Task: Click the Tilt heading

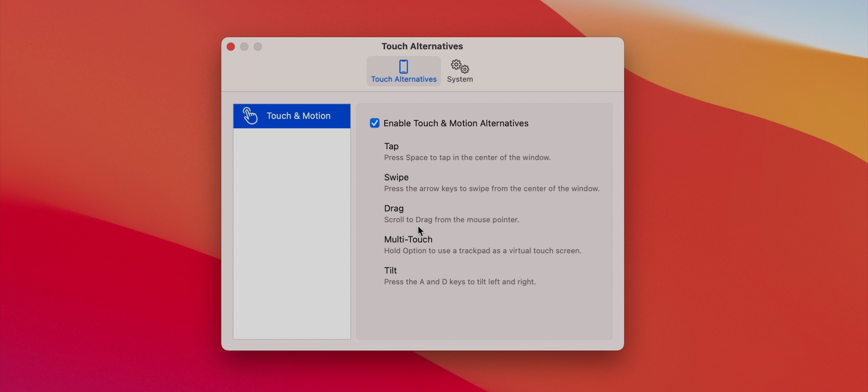Action: (390, 271)
